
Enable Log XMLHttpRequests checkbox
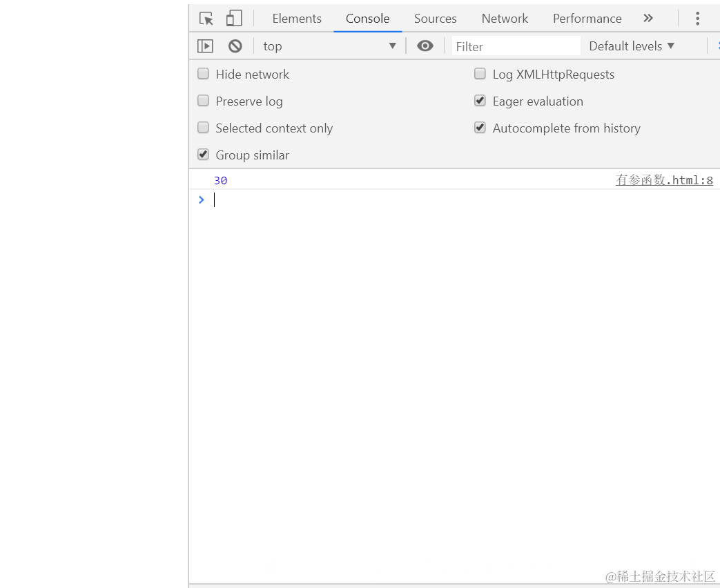tap(480, 74)
